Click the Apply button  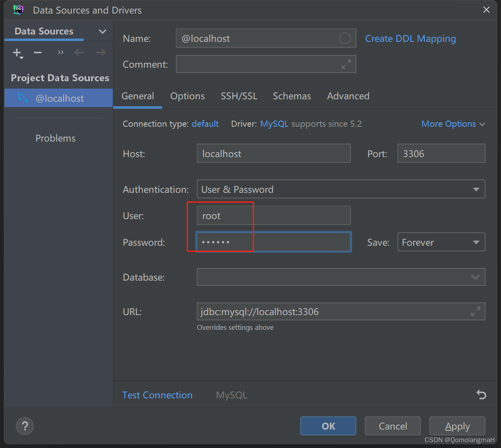click(457, 426)
